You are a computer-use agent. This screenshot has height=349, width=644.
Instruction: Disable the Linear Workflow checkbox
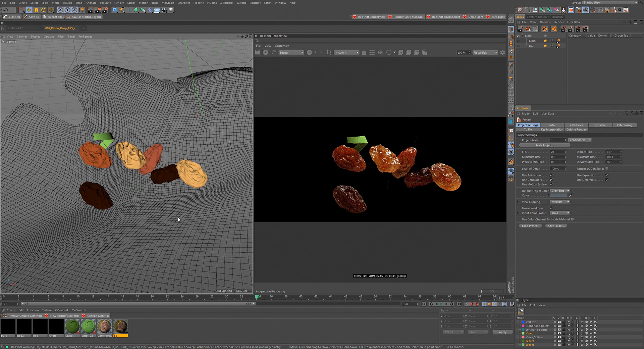click(x=551, y=208)
